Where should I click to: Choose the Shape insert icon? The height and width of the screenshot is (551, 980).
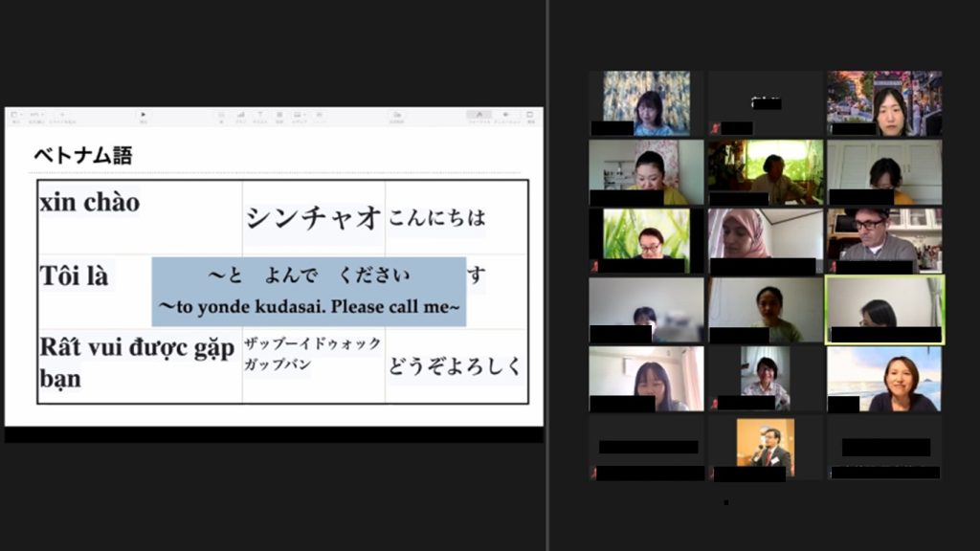(279, 117)
